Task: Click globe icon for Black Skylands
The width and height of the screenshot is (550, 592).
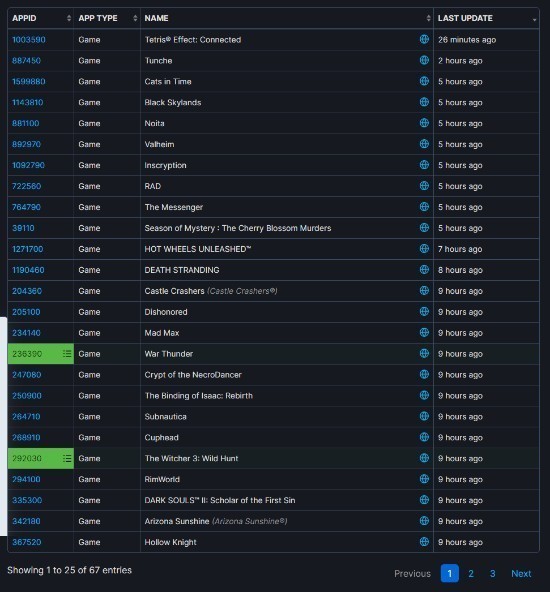Action: [x=424, y=102]
